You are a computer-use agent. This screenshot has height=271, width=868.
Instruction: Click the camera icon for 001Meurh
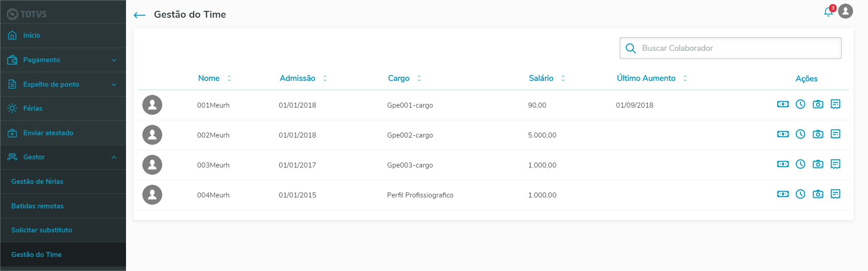point(818,104)
